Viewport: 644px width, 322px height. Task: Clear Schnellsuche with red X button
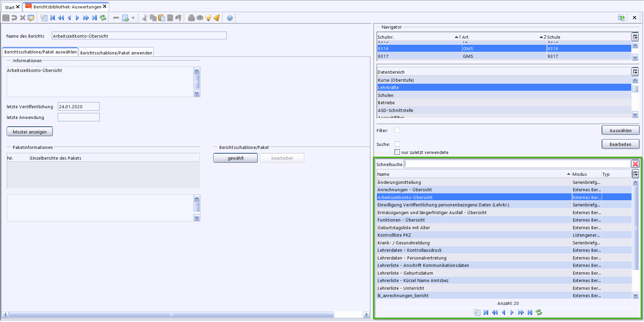(x=635, y=164)
